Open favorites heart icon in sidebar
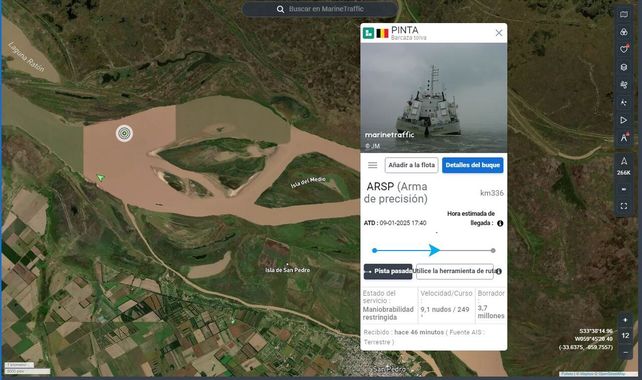 [x=624, y=49]
